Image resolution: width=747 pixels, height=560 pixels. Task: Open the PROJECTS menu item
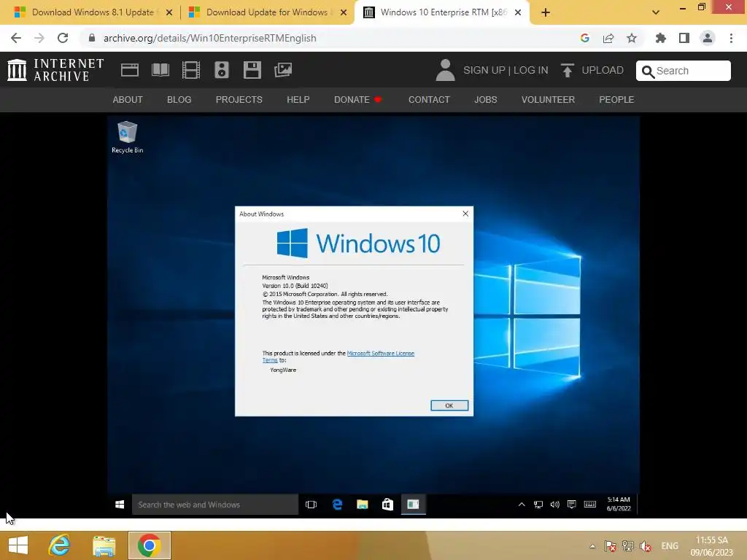[239, 99]
